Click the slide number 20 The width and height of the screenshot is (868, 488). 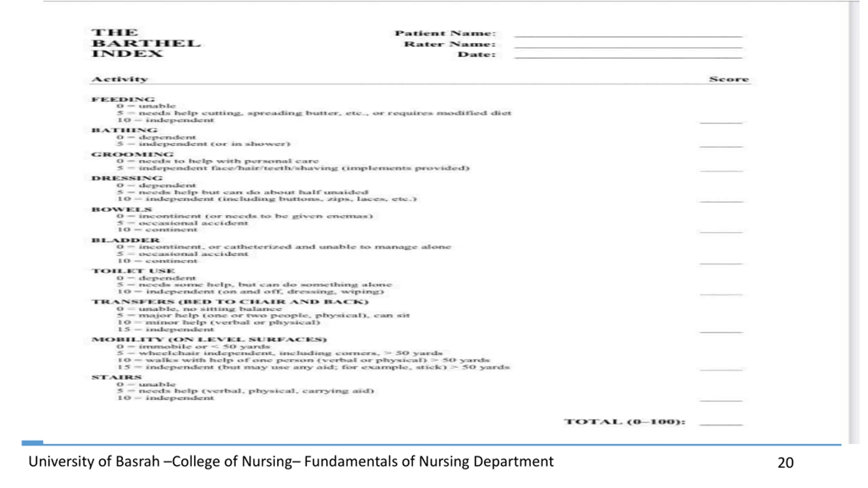(785, 463)
